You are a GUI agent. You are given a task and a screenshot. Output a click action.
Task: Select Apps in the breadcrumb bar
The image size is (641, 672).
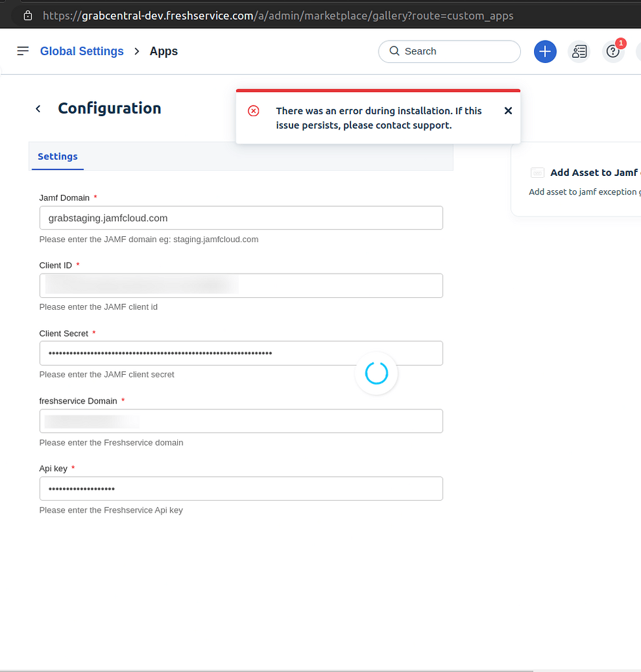click(x=163, y=51)
